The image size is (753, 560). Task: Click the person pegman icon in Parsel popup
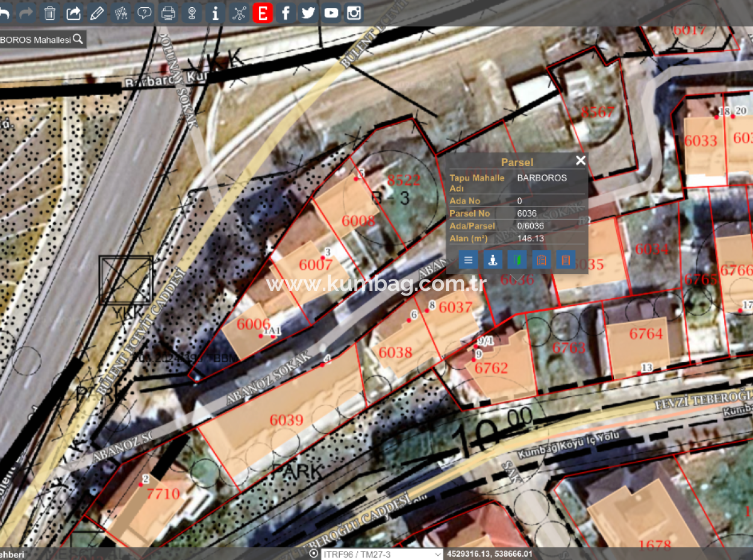tap(493, 260)
